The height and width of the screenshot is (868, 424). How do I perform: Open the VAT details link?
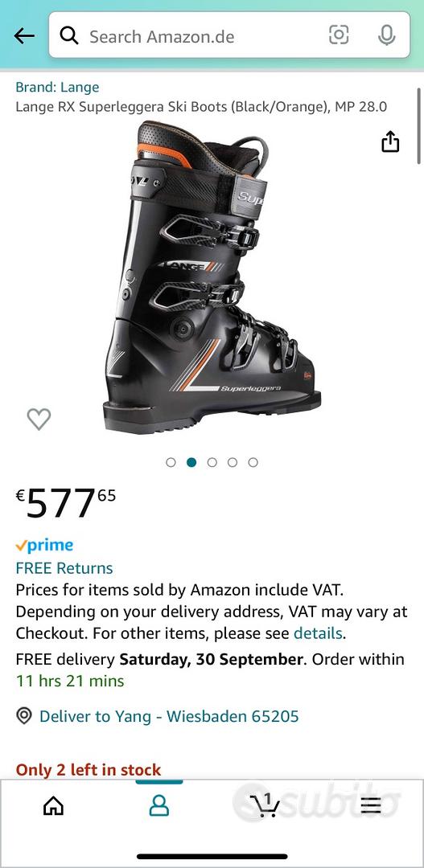(x=318, y=633)
